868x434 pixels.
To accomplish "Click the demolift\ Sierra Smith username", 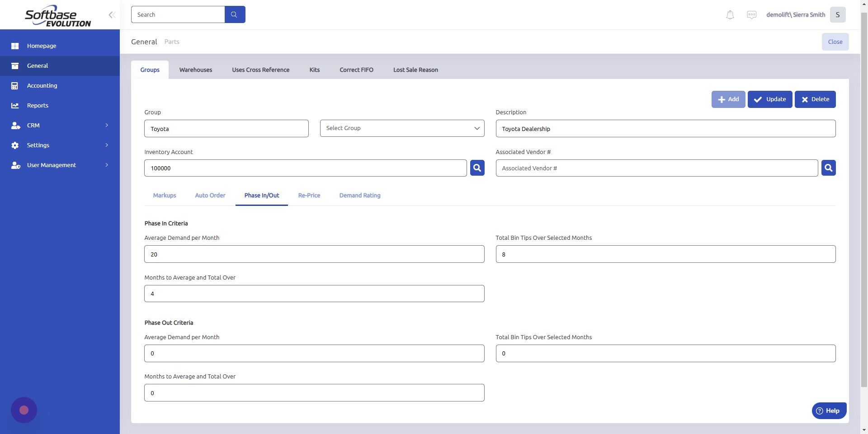I will (x=796, y=14).
